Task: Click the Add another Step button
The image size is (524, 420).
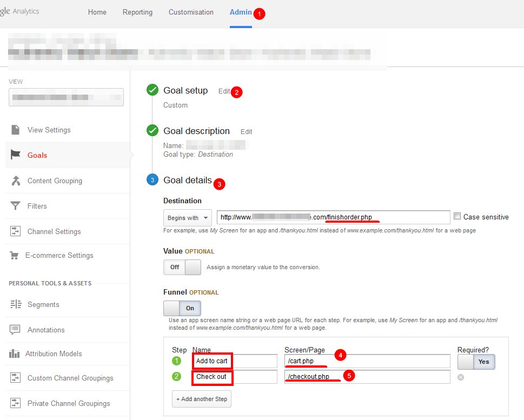Action: pyautogui.click(x=201, y=399)
